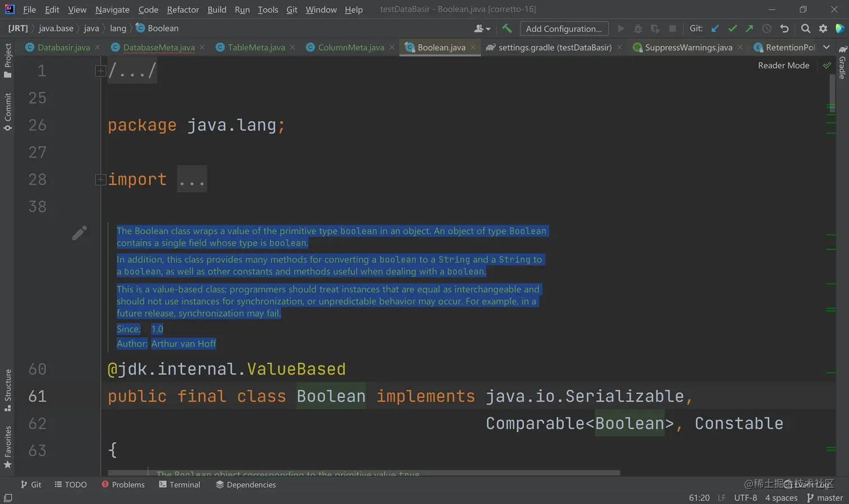Viewport: 849px width, 504px height.
Task: Click Serializable in class declaration
Action: coord(624,396)
